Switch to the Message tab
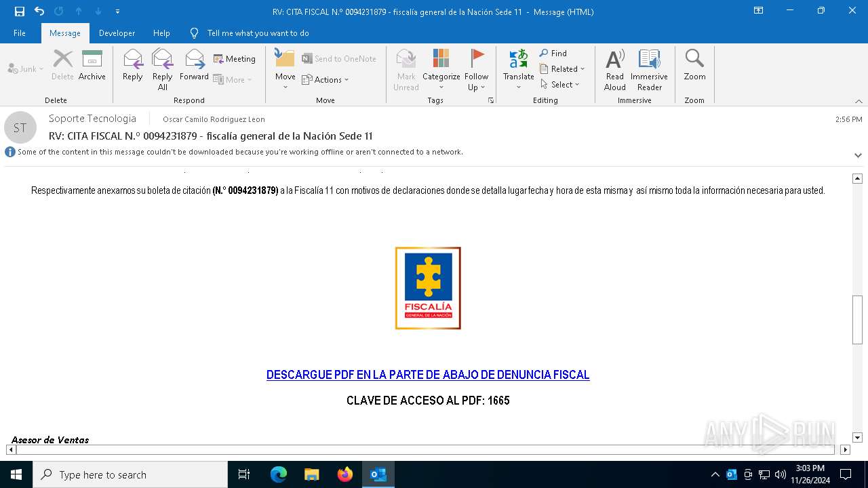 click(65, 33)
